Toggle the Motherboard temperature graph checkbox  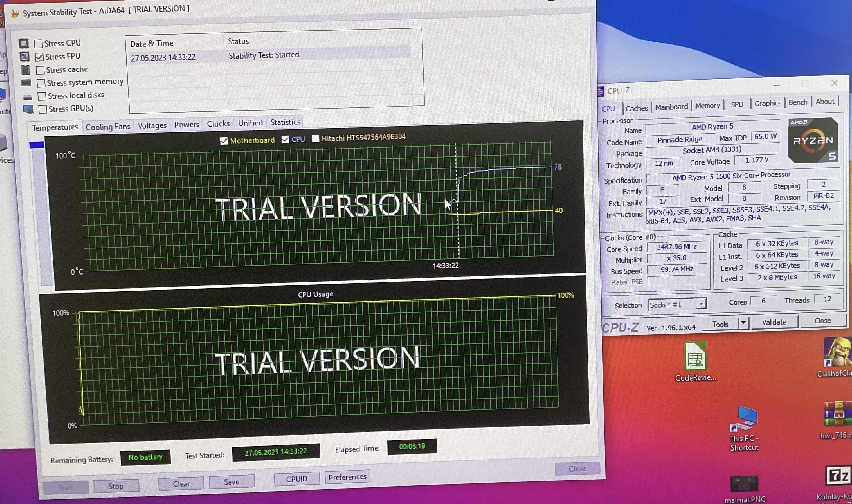224,141
